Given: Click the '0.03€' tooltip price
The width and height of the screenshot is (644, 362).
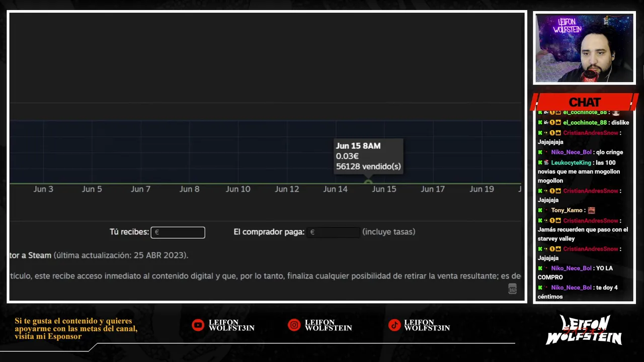Looking at the screenshot, I should point(347,156).
